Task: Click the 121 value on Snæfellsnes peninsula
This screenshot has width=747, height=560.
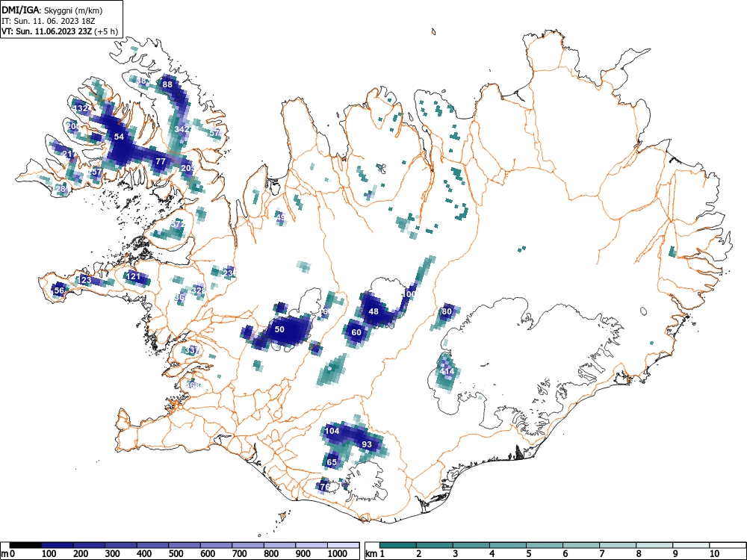Action: (x=134, y=276)
